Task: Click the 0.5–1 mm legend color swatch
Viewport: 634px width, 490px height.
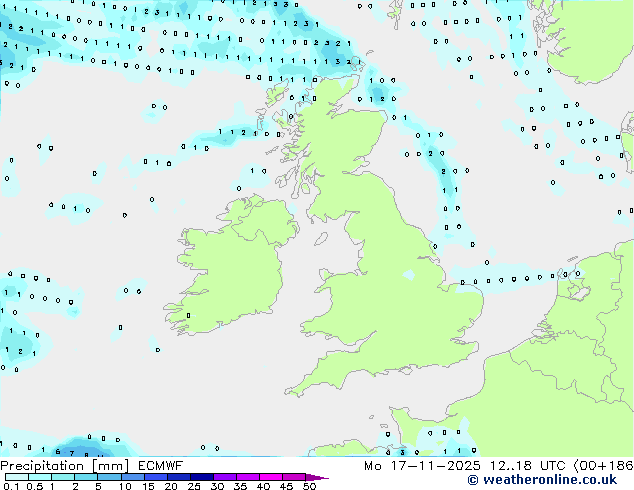Action: pyautogui.click(x=40, y=477)
